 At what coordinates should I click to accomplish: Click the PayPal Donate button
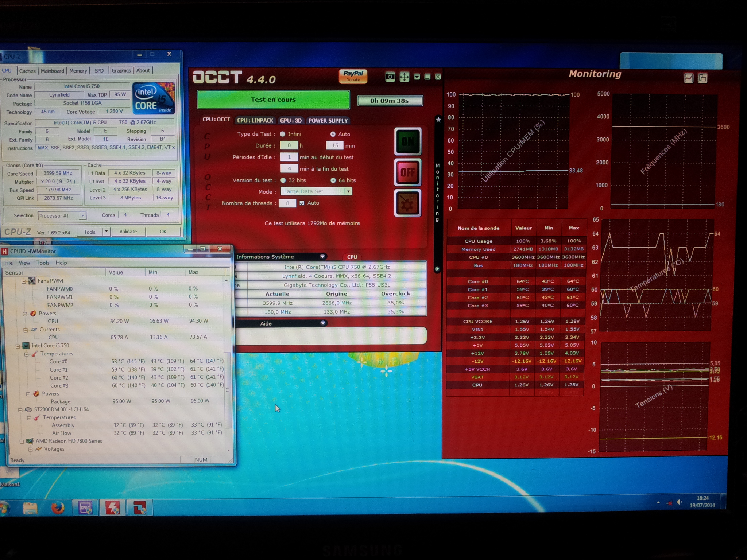pos(353,76)
